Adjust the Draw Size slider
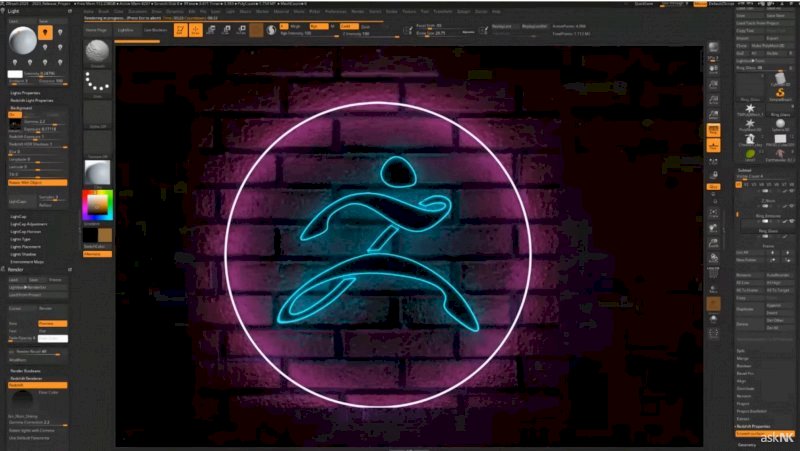The width and height of the screenshot is (800, 451). 445,33
